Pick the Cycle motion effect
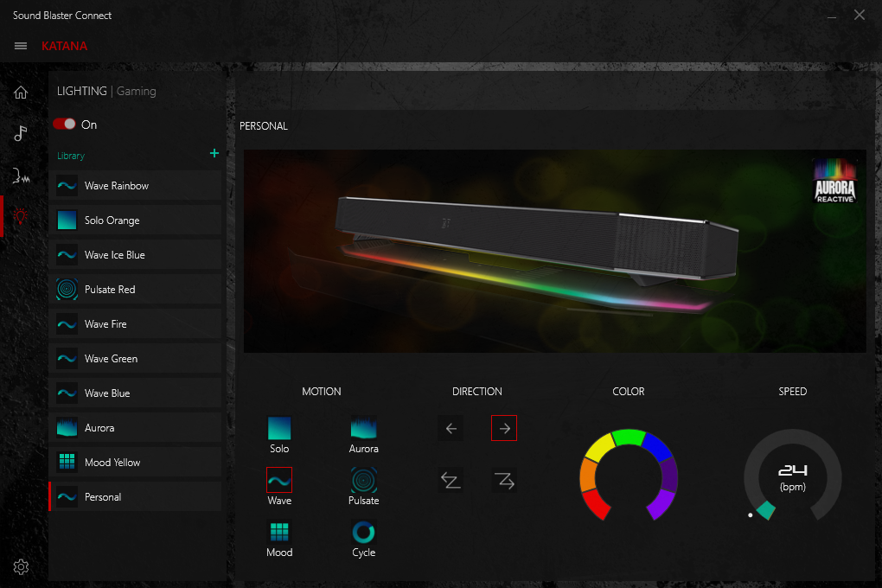This screenshot has width=882, height=588. pyautogui.click(x=363, y=532)
